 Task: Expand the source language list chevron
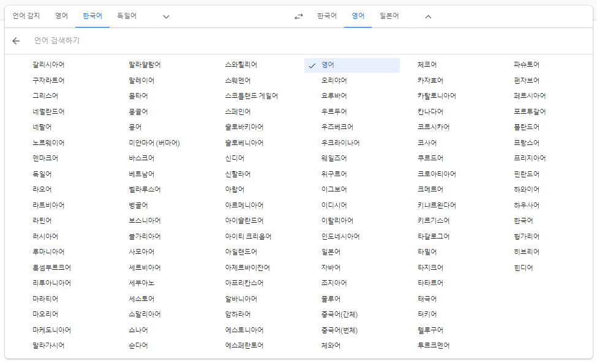(166, 17)
